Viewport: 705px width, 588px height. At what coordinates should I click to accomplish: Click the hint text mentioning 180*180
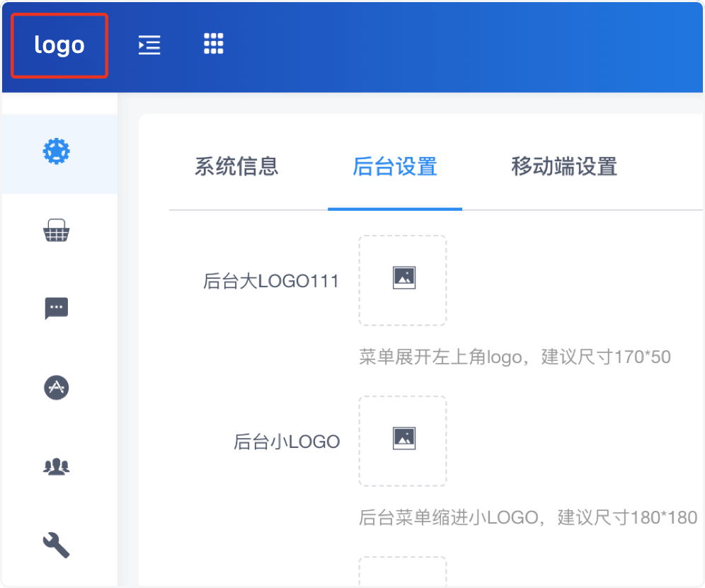pyautogui.click(x=528, y=517)
